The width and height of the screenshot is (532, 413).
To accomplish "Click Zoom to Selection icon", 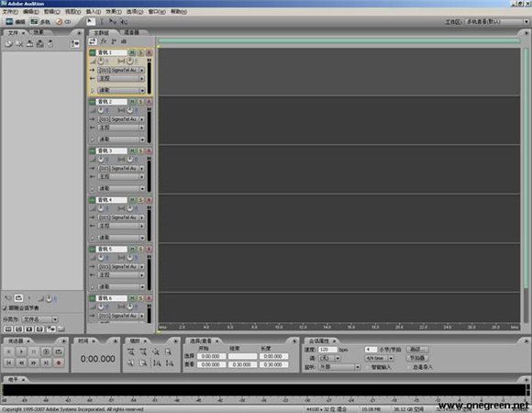I will [168, 352].
